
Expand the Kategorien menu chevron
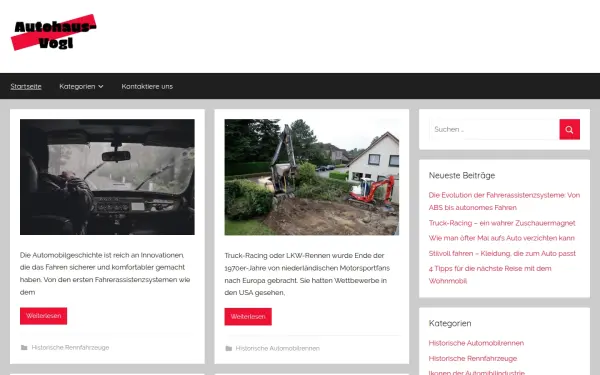[101, 86]
